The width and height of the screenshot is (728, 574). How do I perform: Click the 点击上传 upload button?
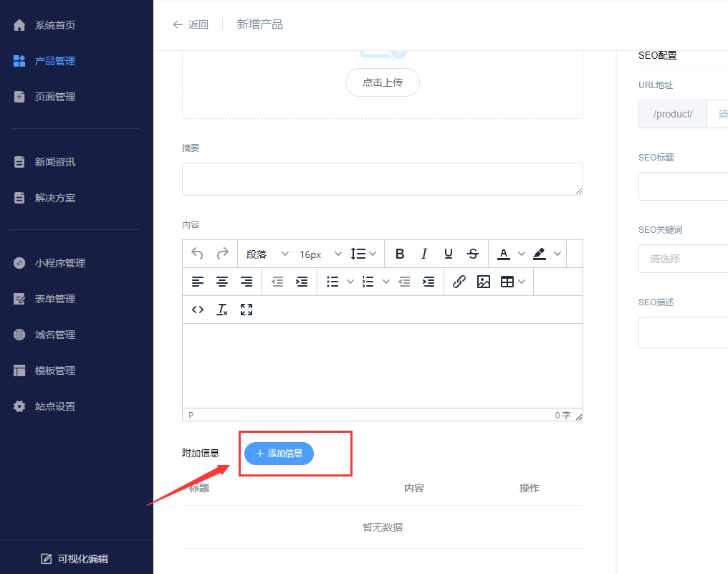(382, 82)
